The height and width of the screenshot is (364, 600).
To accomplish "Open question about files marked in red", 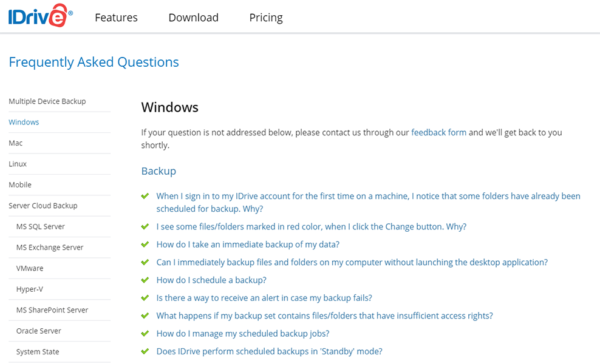I will [x=311, y=227].
